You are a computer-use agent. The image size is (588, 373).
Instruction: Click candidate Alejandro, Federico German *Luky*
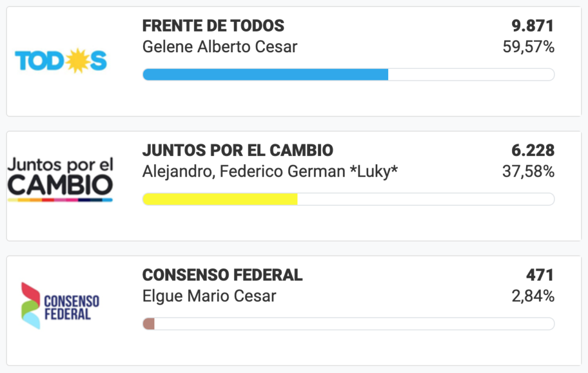(270, 172)
